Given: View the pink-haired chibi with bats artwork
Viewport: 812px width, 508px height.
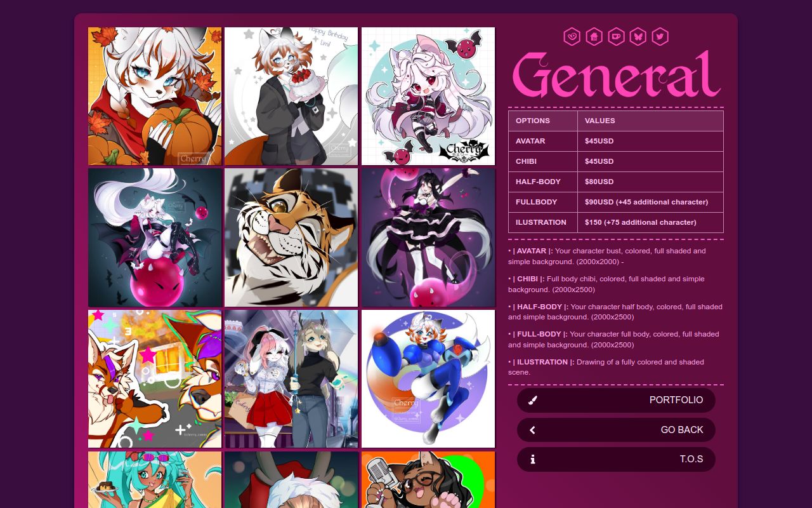Looking at the screenshot, I should 428,96.
